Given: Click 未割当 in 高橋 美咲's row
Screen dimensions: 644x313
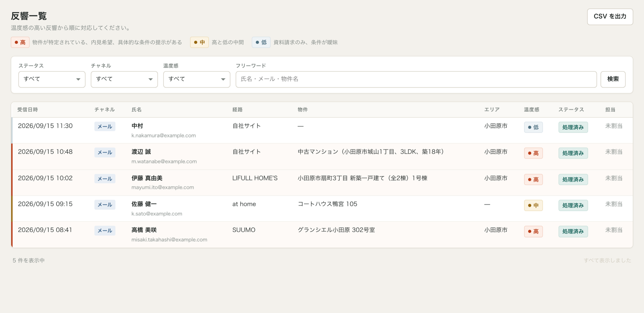Looking at the screenshot, I should point(614,230).
